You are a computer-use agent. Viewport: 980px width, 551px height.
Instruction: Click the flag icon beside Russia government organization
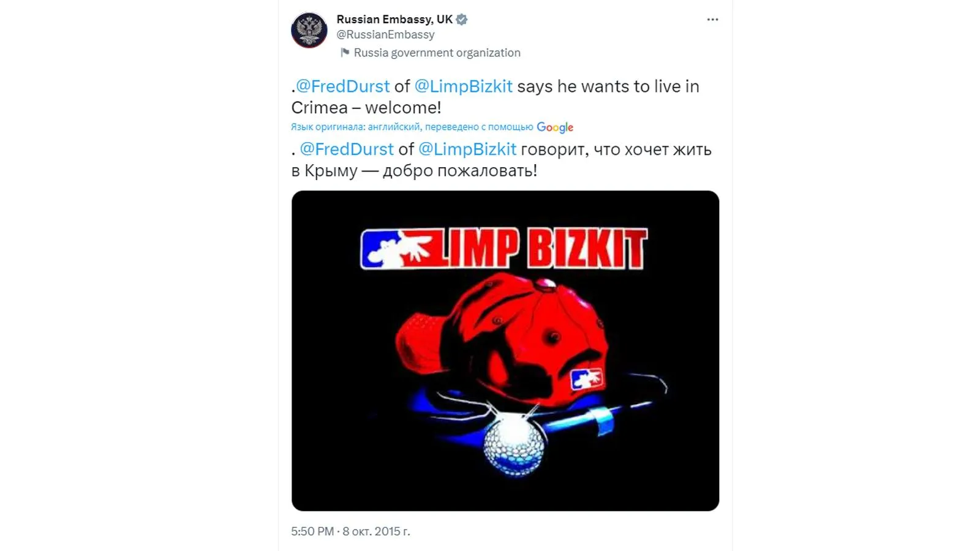pos(345,53)
